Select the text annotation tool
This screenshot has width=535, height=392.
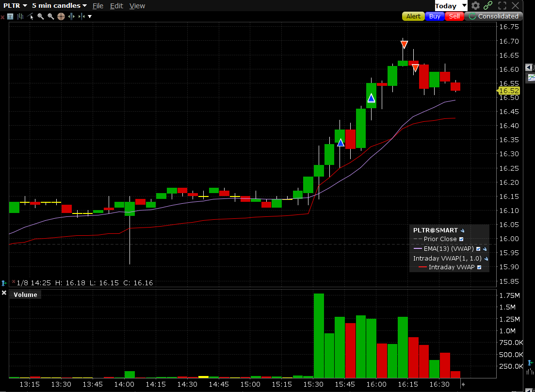point(10,16)
